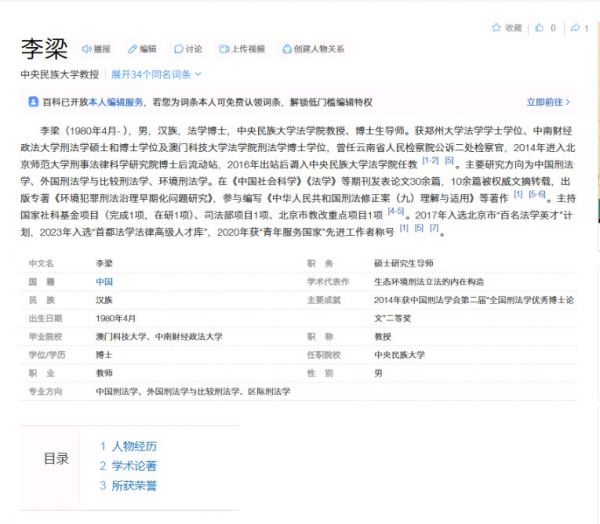Click the share icon at top right

click(574, 28)
